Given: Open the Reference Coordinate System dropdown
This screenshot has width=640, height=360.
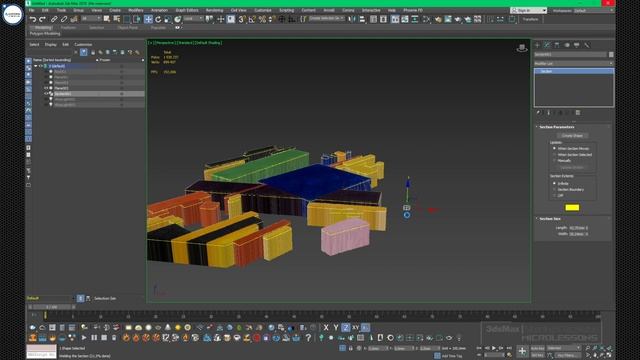Looking at the screenshot, I should pyautogui.click(x=193, y=19).
